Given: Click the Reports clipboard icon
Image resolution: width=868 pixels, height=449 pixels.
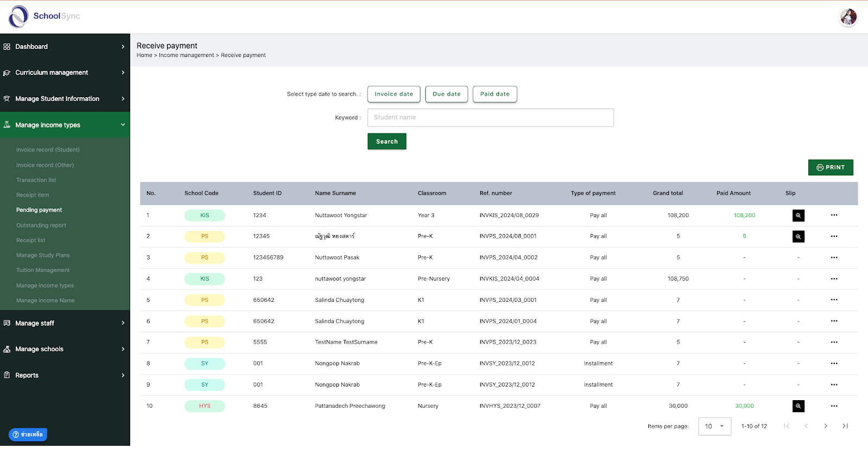Looking at the screenshot, I should pos(7,375).
